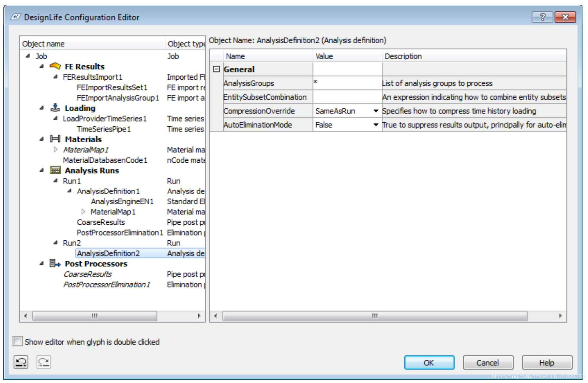Click the CompressionOverride property name

coord(259,111)
